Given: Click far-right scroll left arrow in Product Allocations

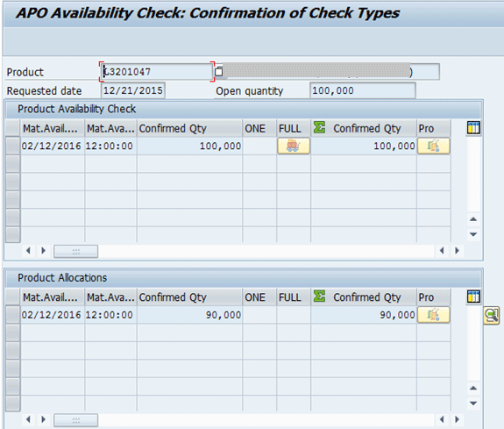Looking at the screenshot, I should [x=442, y=419].
